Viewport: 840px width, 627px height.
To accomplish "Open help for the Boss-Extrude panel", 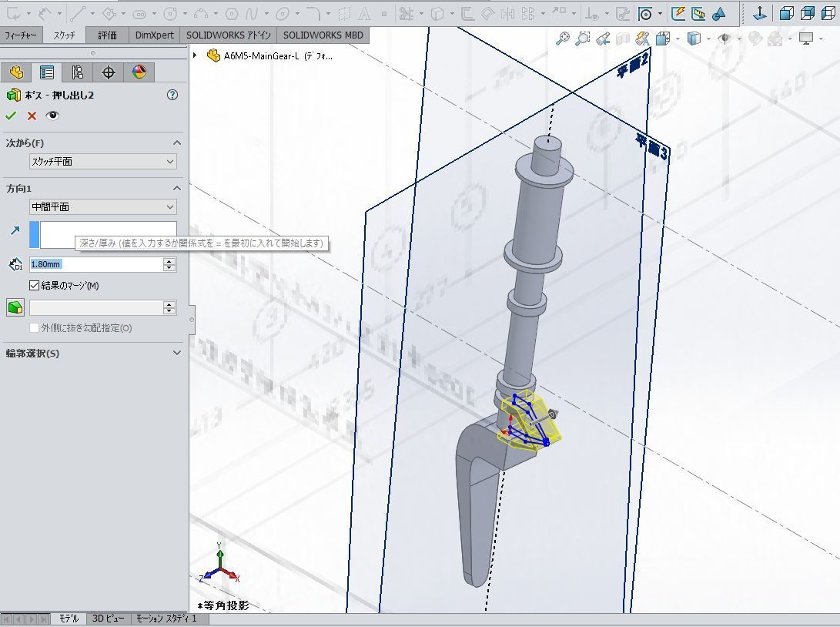I will pyautogui.click(x=172, y=95).
